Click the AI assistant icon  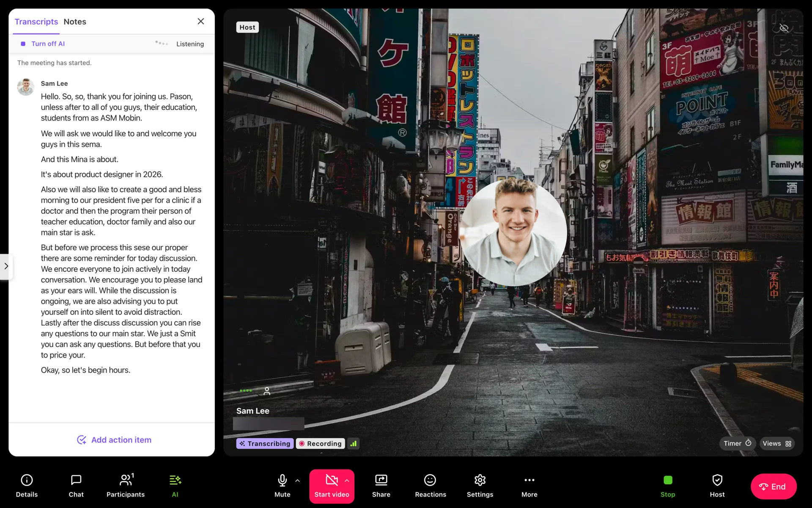click(175, 485)
